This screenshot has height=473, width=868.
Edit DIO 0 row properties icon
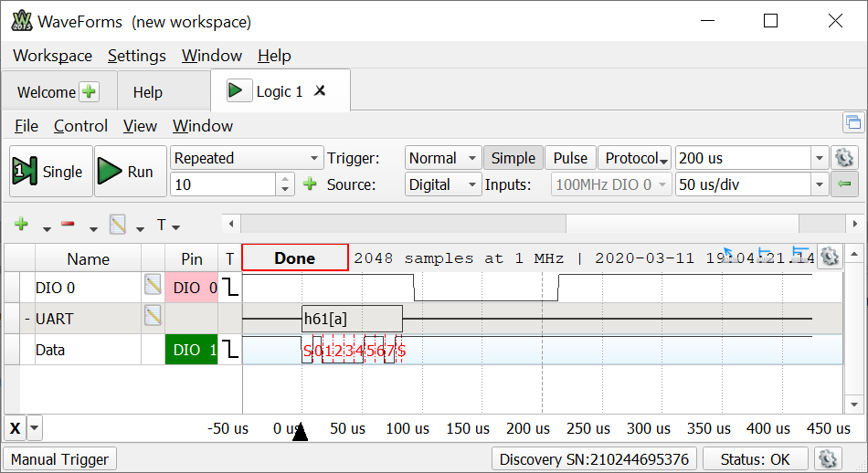pos(153,286)
